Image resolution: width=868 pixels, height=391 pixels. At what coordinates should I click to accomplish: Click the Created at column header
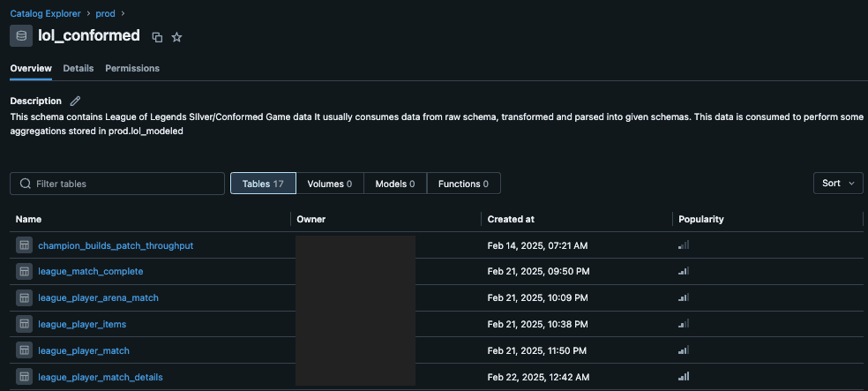[511, 219]
